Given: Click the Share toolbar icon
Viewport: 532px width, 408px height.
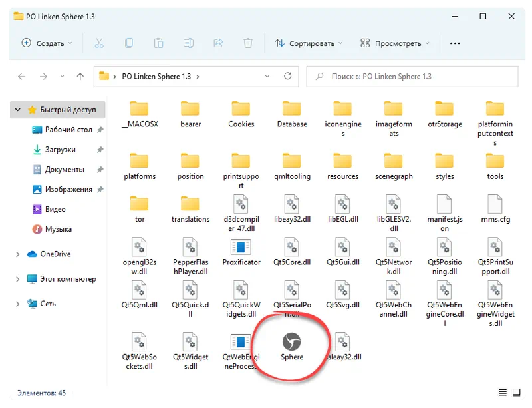Looking at the screenshot, I should [218, 43].
